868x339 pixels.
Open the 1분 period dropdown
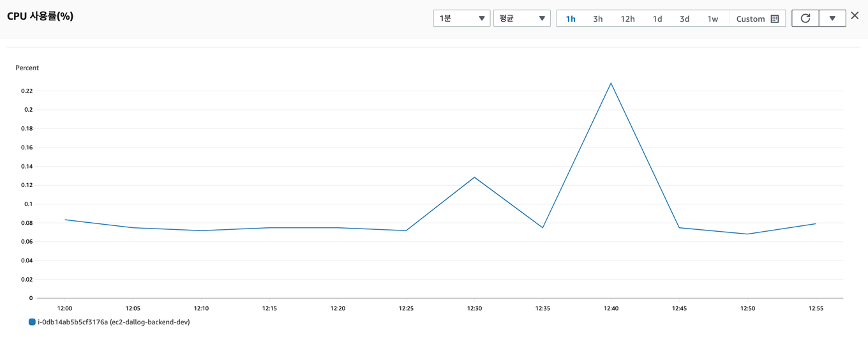[461, 19]
